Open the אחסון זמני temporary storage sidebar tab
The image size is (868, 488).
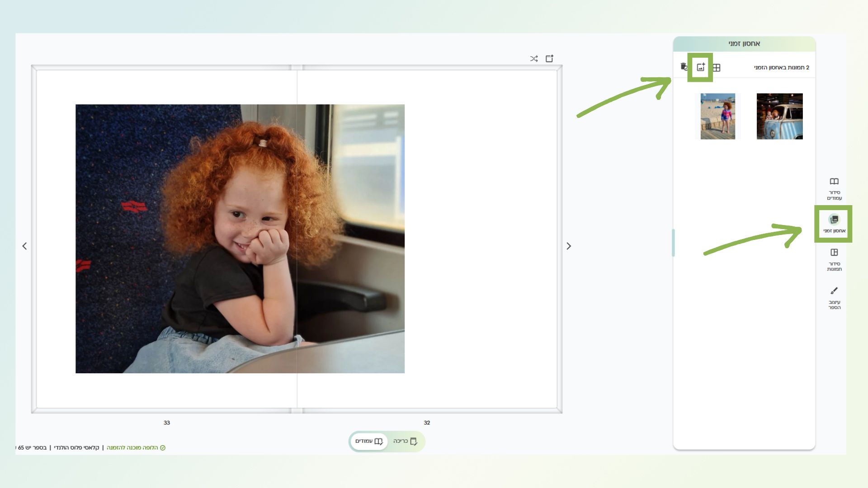pos(834,224)
